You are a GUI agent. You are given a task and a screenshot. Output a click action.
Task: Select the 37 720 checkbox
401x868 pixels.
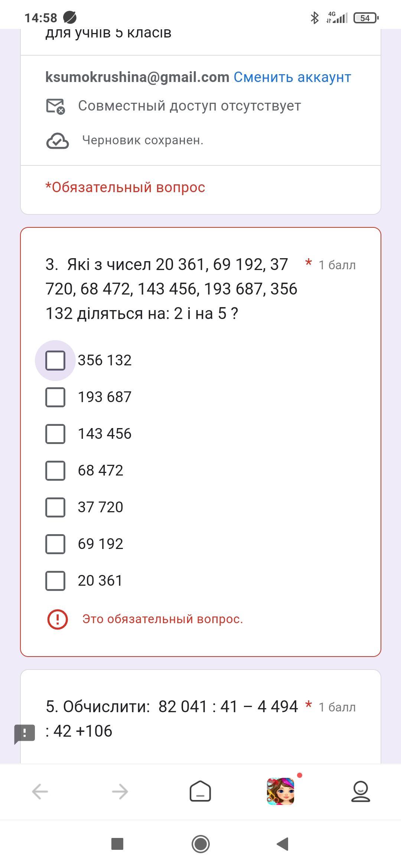[55, 507]
